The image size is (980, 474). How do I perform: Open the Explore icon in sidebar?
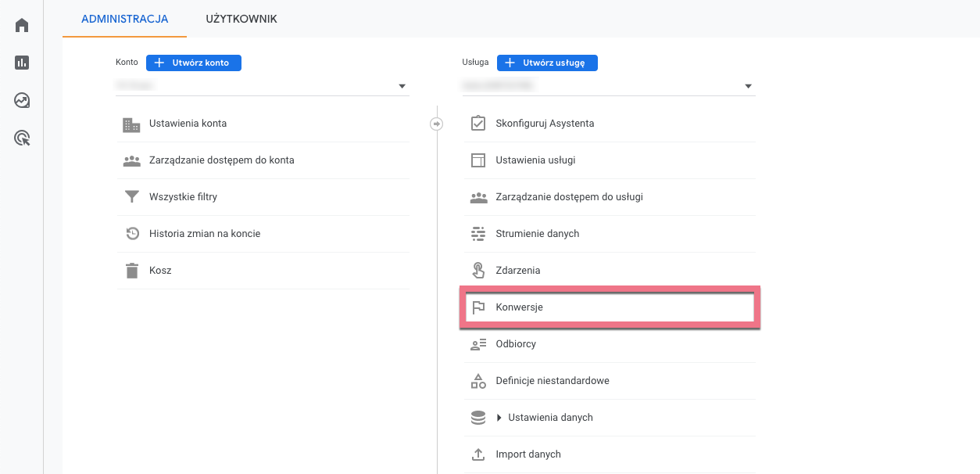pyautogui.click(x=22, y=101)
